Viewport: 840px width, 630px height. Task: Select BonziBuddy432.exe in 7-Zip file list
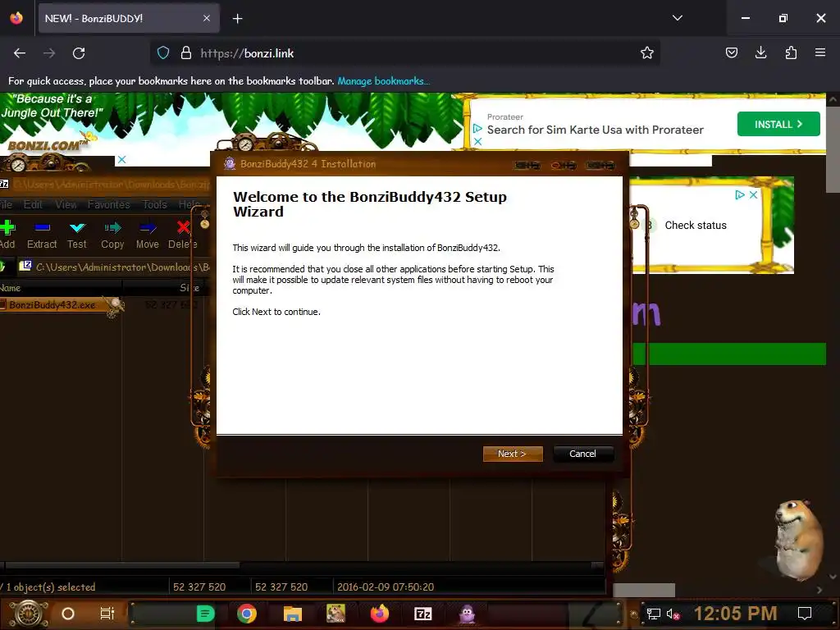tap(52, 305)
